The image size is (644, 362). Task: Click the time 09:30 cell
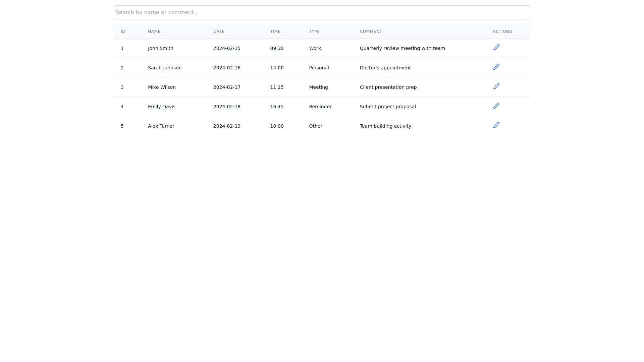click(x=277, y=48)
